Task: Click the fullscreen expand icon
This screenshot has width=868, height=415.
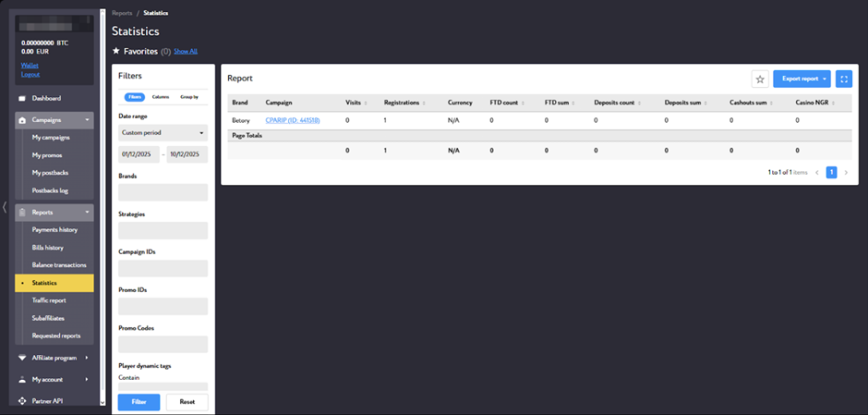Action: pyautogui.click(x=843, y=79)
